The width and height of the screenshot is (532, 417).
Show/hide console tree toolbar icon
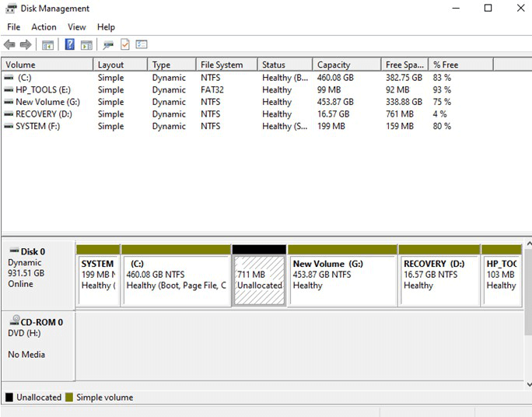tap(48, 44)
